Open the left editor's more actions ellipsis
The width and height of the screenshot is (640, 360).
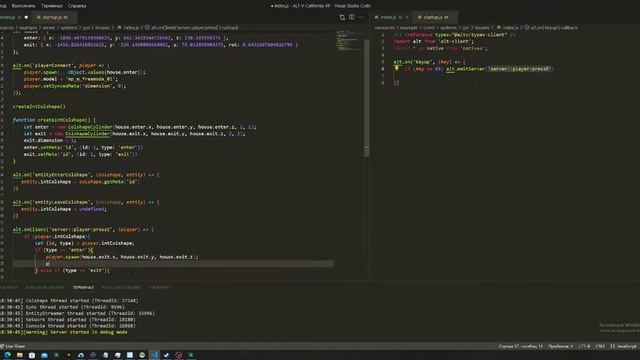(x=361, y=17)
